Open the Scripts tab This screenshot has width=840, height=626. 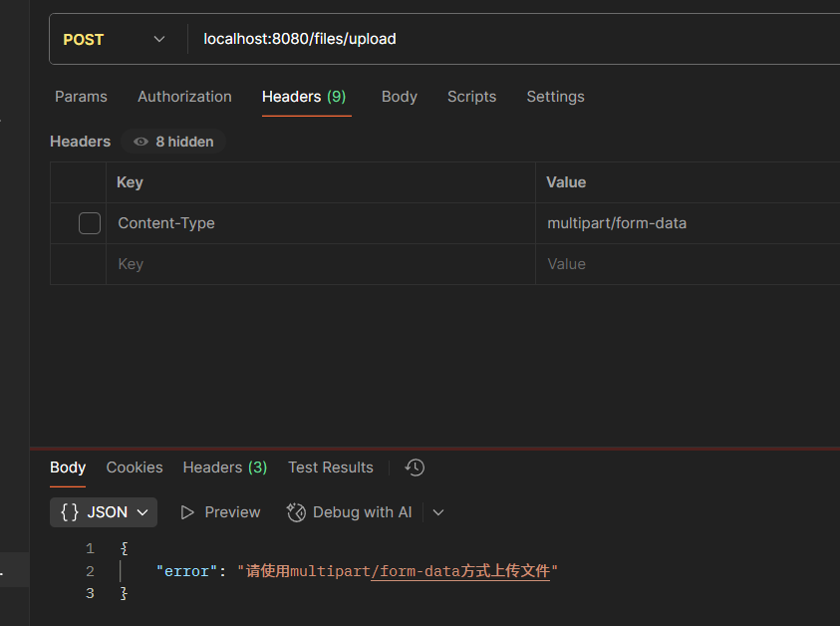(471, 97)
